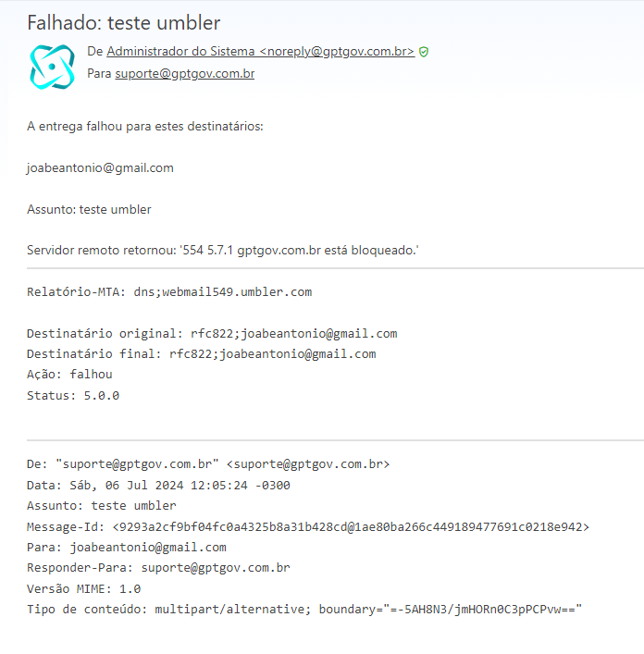Click the 'De Administrador do Sistema' label text
The width and height of the screenshot is (644, 654).
point(171,51)
